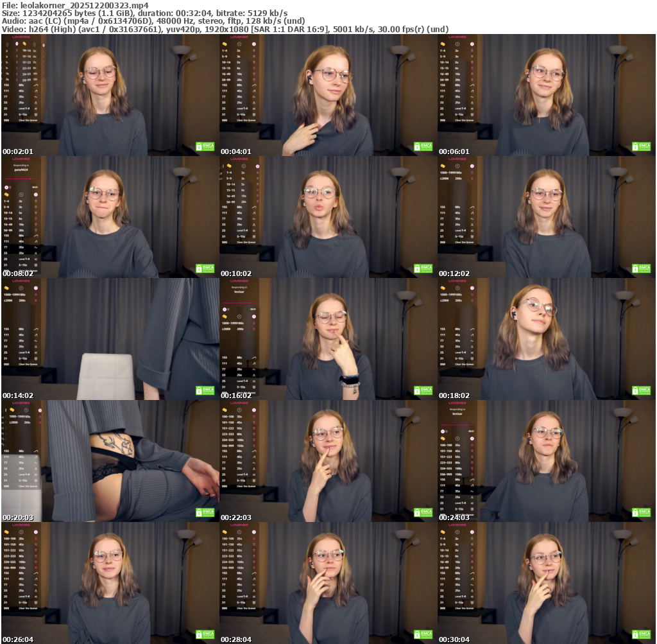Screen dimensions: 657x644
Task: Click the timestamp label 00:26:04
Action: (18, 640)
